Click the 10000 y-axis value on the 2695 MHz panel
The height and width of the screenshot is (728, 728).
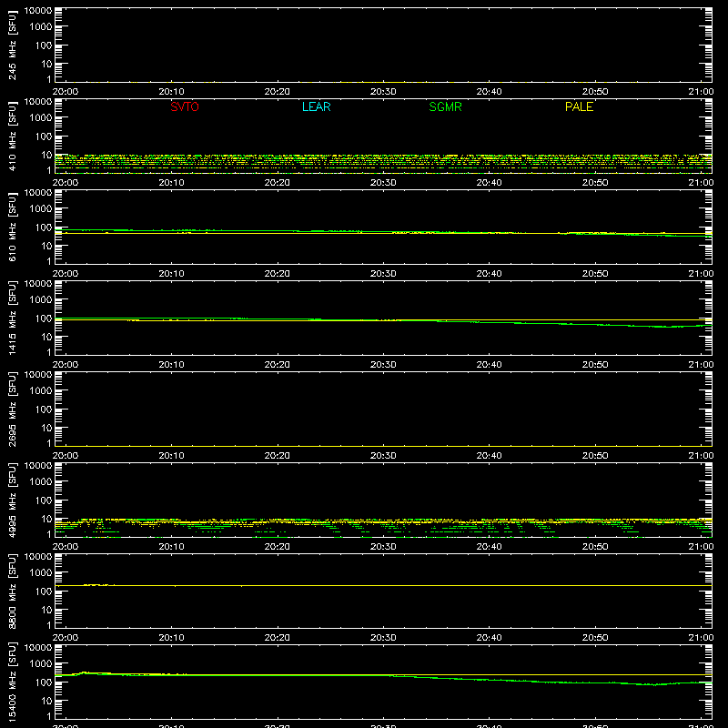pyautogui.click(x=38, y=374)
